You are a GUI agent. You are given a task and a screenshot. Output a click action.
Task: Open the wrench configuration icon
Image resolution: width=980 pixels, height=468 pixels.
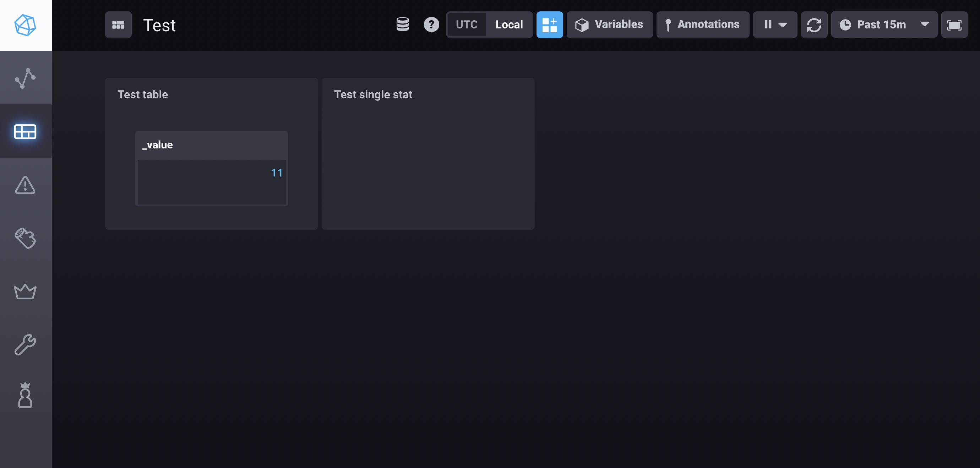coord(25,344)
